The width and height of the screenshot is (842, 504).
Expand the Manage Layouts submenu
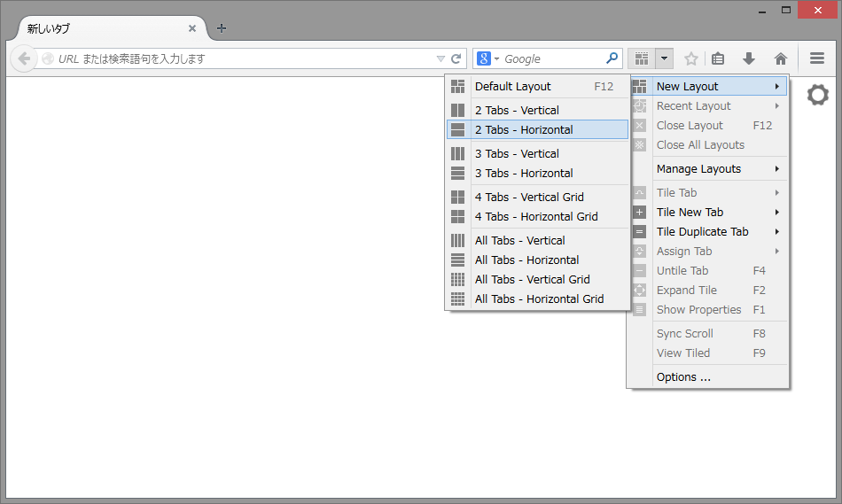point(708,169)
